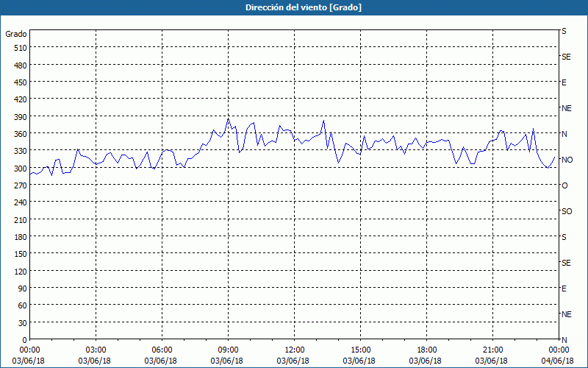Select the 'Grado' axis unit label
The width and height of the screenshot is (588, 368).
[16, 34]
